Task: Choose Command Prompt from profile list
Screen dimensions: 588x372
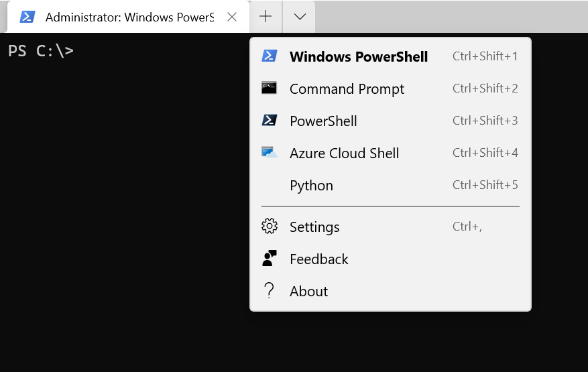Action: coord(347,89)
